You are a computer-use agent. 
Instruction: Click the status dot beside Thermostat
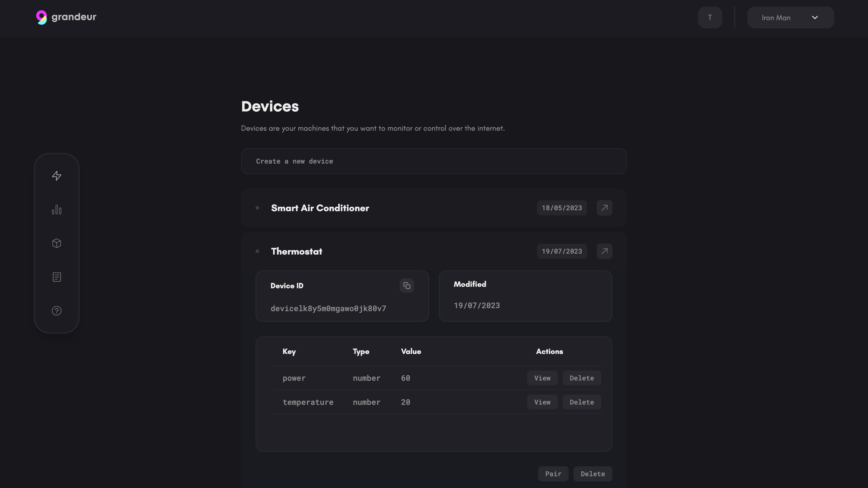[x=257, y=251]
